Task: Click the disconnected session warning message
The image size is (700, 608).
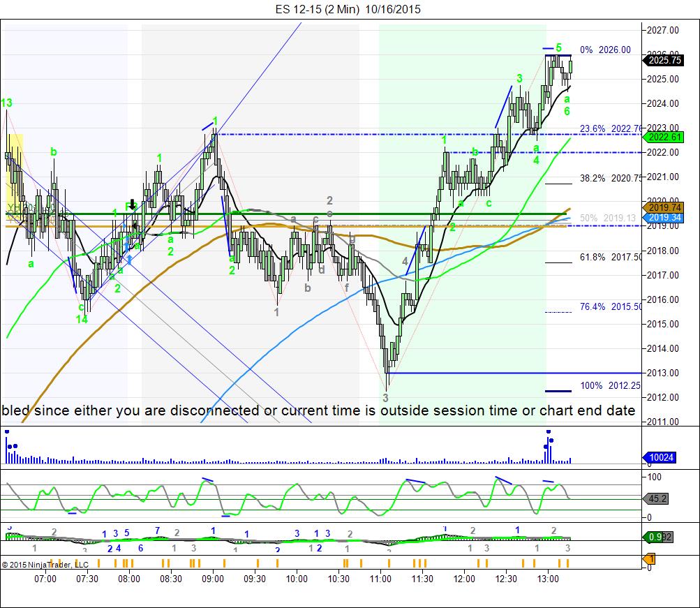Action: 318,410
